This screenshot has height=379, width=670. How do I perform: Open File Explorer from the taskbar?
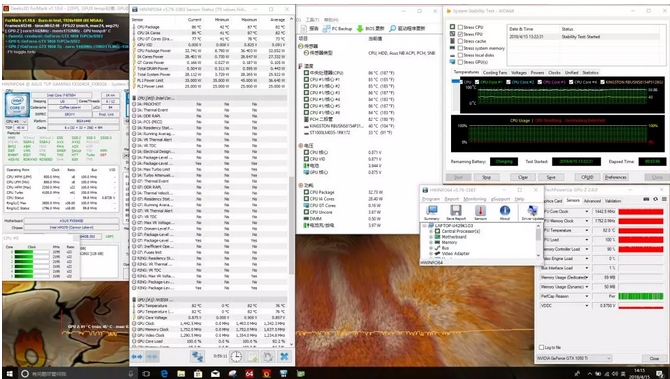pos(181,373)
